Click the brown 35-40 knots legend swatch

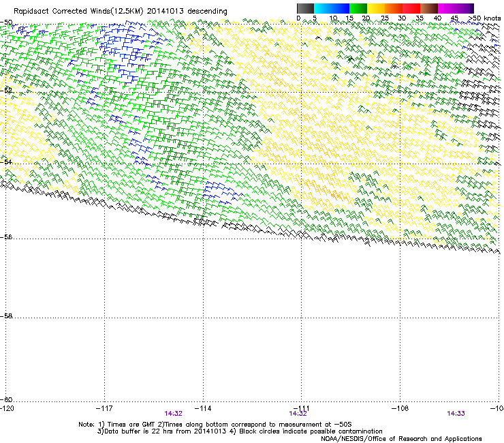[x=429, y=8]
